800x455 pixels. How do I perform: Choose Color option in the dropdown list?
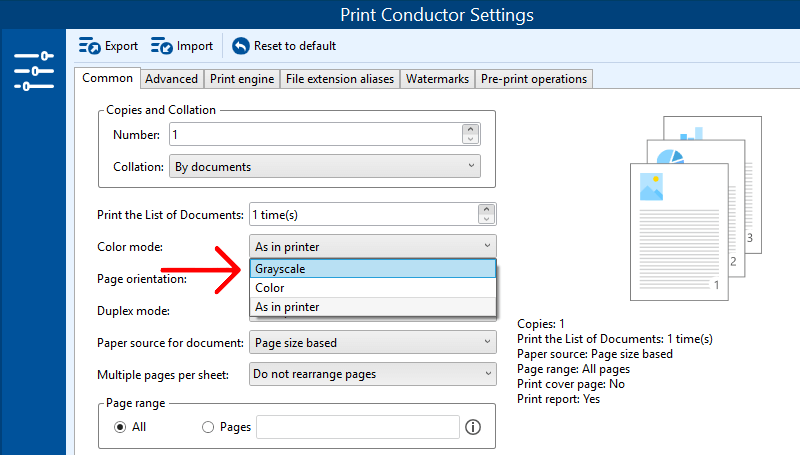pos(373,288)
